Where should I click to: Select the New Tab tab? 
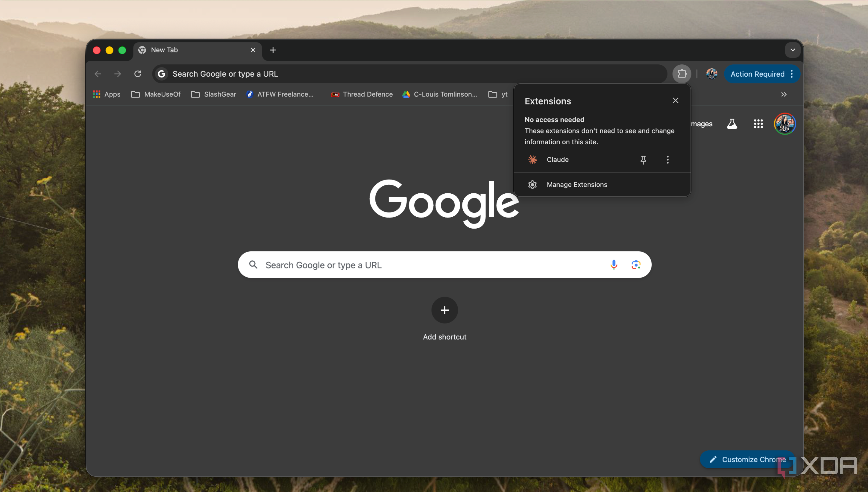198,50
